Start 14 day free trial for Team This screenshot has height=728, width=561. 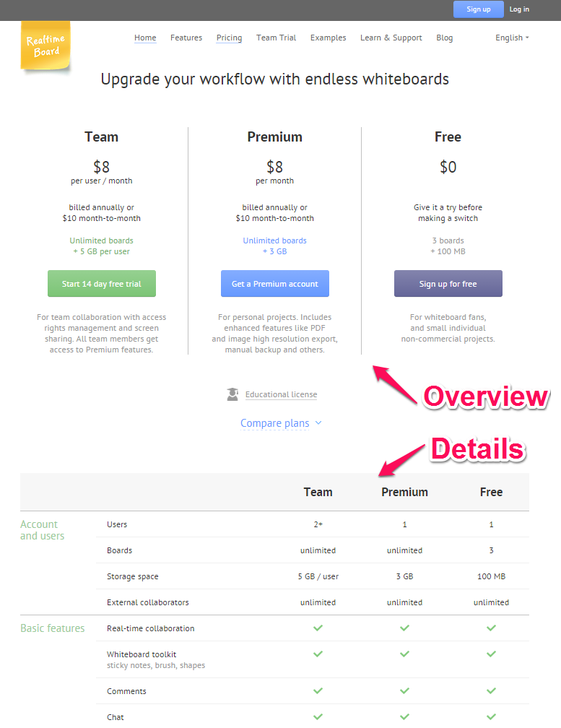coord(102,284)
